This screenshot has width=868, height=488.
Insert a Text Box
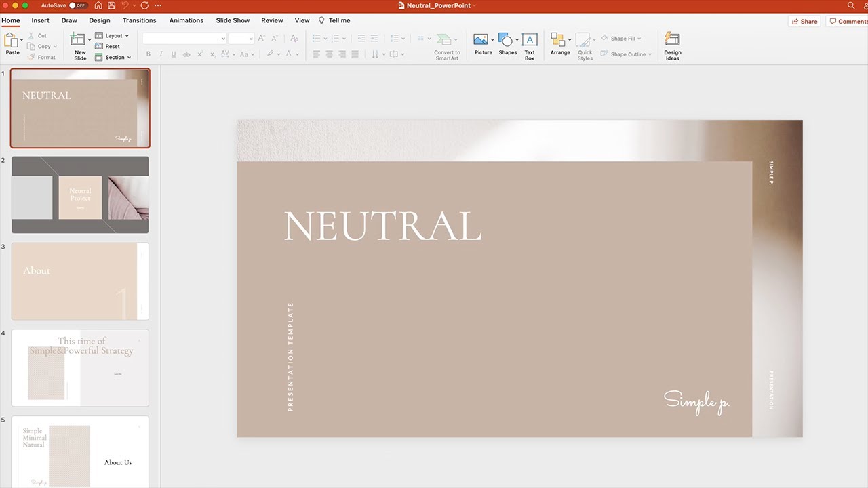pos(530,46)
